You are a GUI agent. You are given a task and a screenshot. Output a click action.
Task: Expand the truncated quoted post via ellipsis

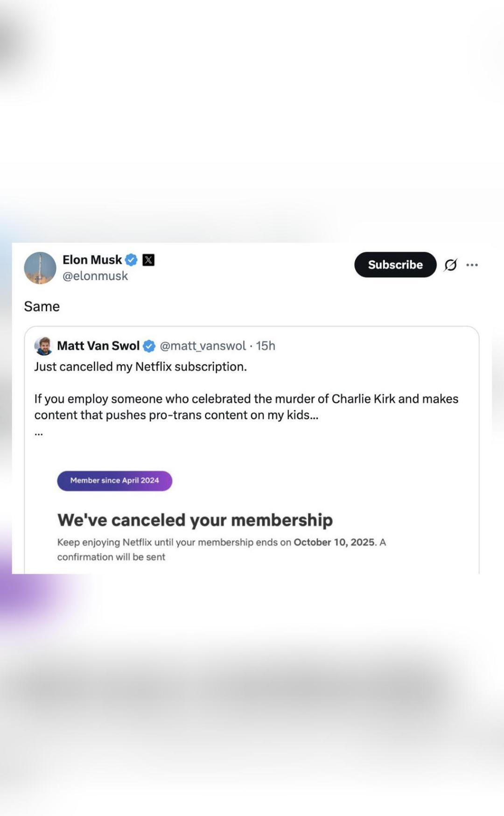pyautogui.click(x=39, y=434)
